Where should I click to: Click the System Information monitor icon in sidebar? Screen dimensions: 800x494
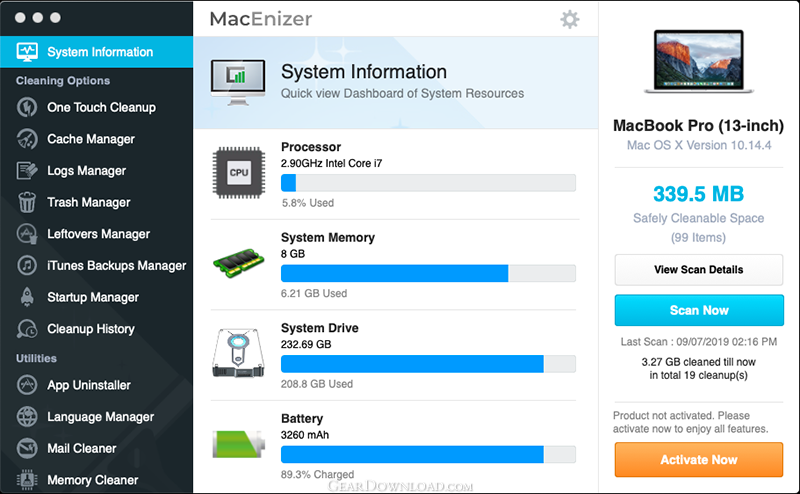point(27,52)
